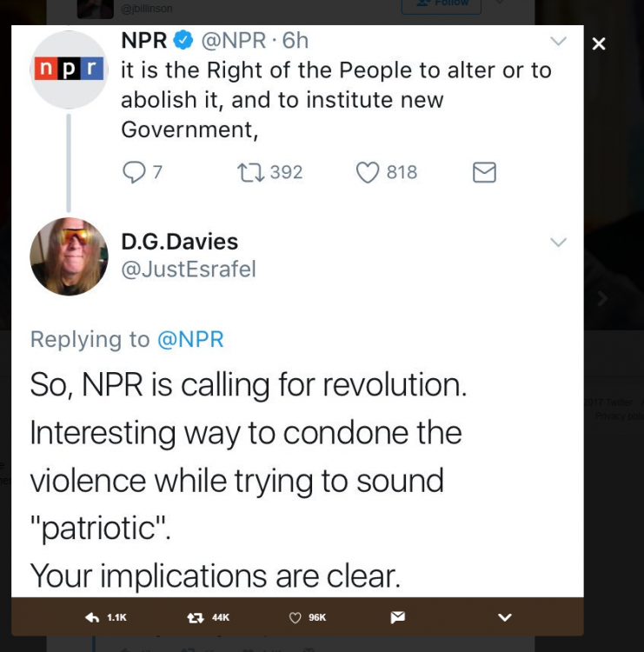
Task: Open the chevron menu on D.G.Davies tweet
Action: click(x=558, y=242)
